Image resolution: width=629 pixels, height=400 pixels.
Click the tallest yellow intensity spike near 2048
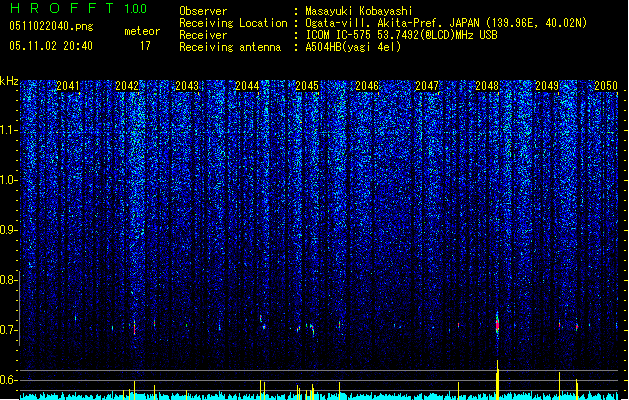[497, 380]
